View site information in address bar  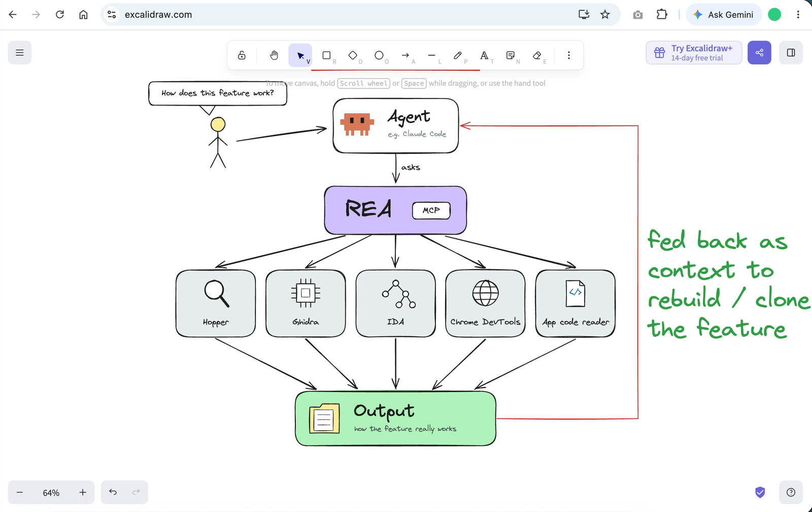coord(112,15)
